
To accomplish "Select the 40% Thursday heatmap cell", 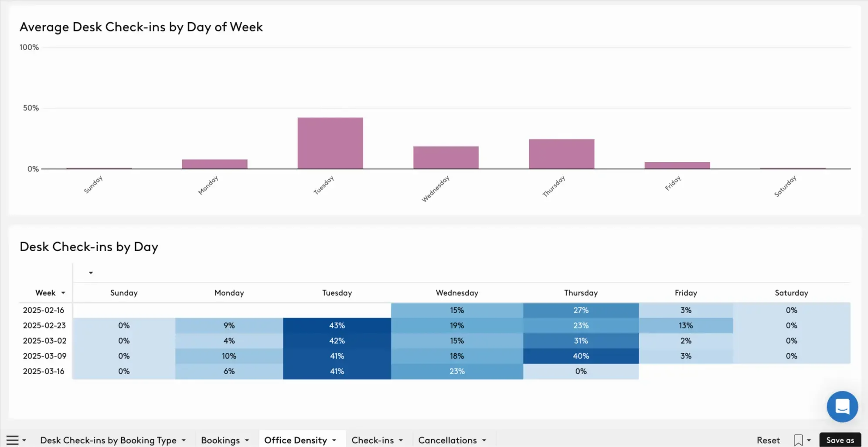I will coord(581,356).
